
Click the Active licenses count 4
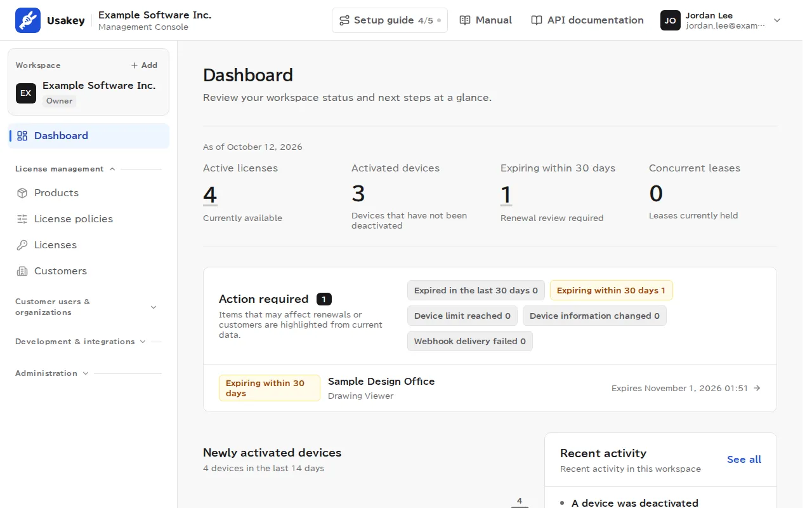pyautogui.click(x=210, y=194)
